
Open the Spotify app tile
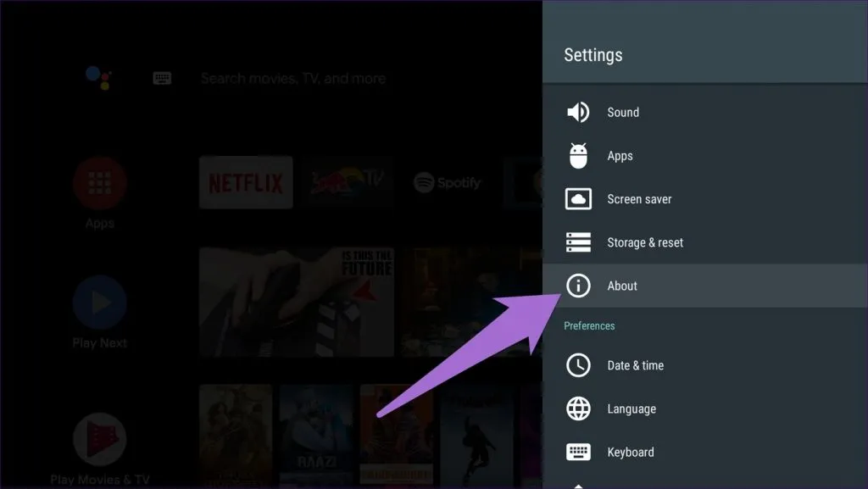446,182
